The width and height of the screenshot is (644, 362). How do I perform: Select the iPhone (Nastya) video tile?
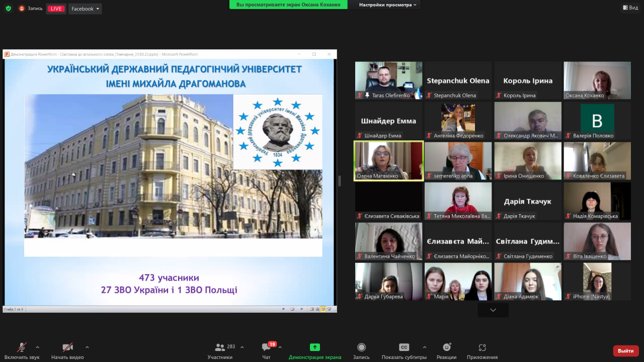(x=597, y=282)
